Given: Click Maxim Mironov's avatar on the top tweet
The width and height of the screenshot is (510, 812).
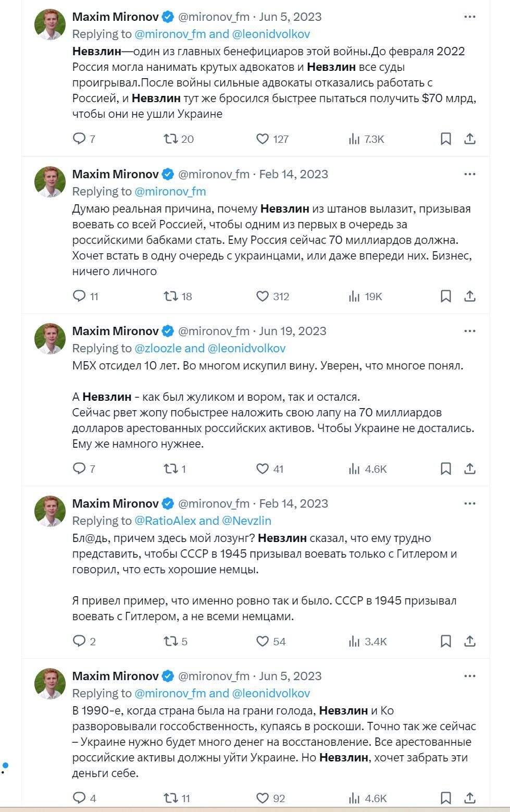Looking at the screenshot, I should pos(50,24).
